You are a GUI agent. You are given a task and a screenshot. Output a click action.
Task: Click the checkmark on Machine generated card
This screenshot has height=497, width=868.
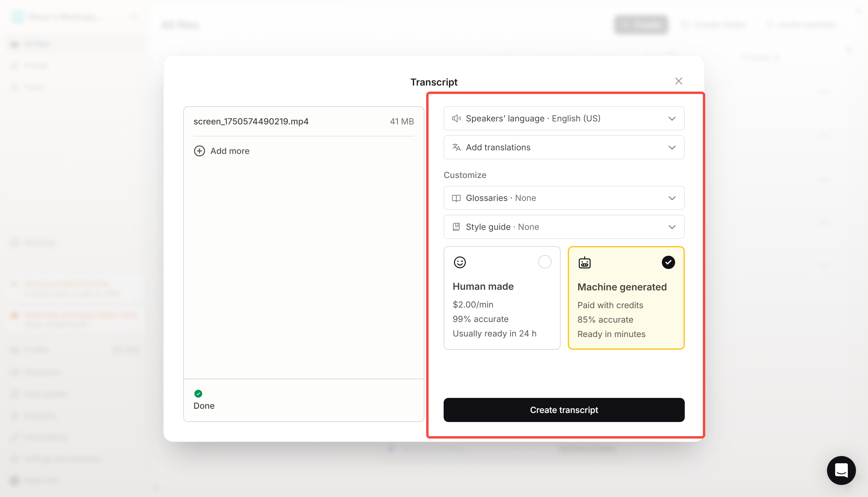(668, 262)
